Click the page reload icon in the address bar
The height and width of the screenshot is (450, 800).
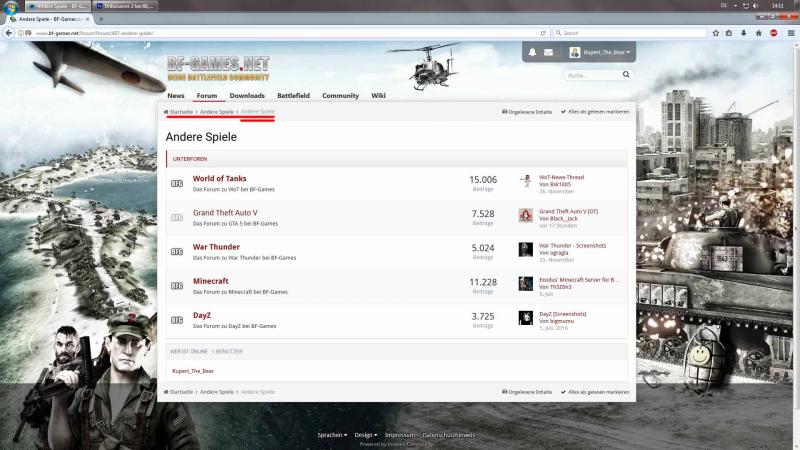(543, 33)
